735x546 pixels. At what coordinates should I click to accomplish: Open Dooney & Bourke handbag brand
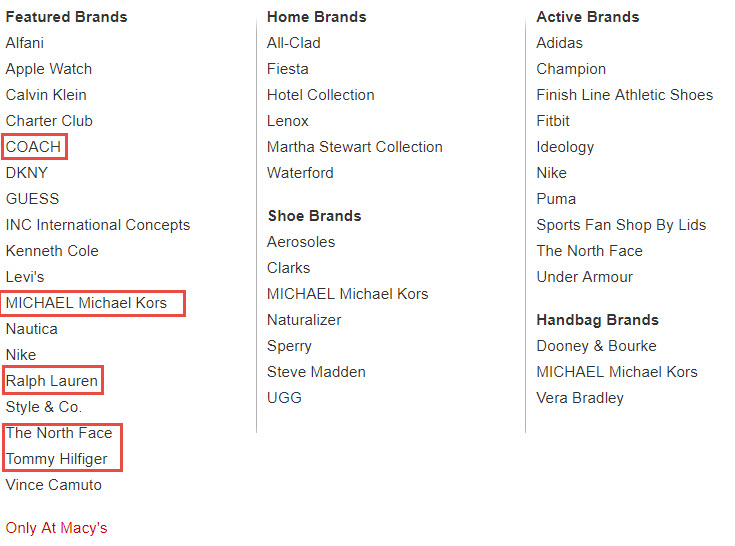(596, 346)
